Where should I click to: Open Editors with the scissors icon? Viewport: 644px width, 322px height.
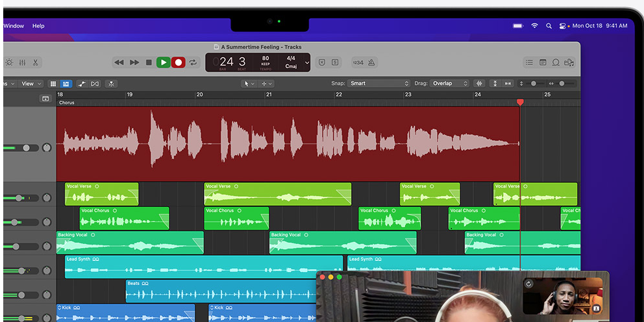pyautogui.click(x=35, y=62)
